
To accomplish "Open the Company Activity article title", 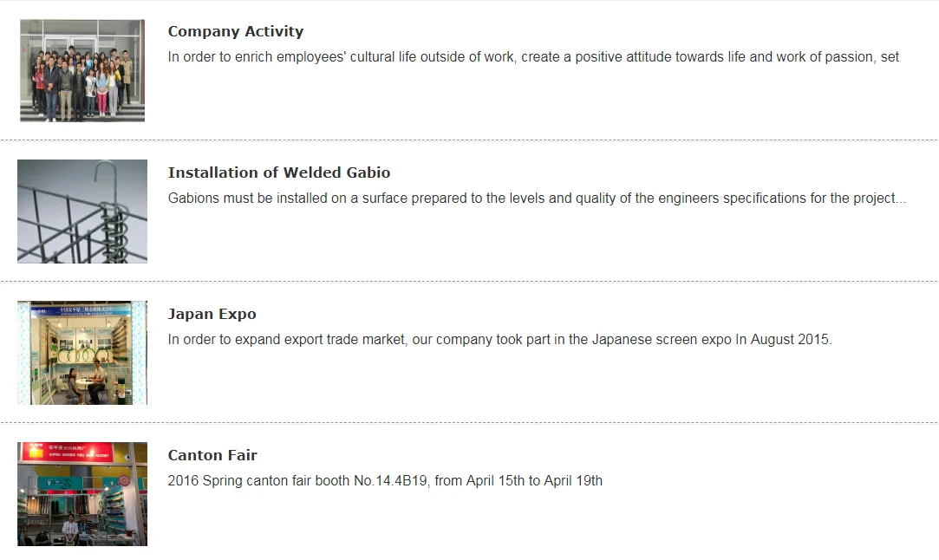I will tap(235, 31).
